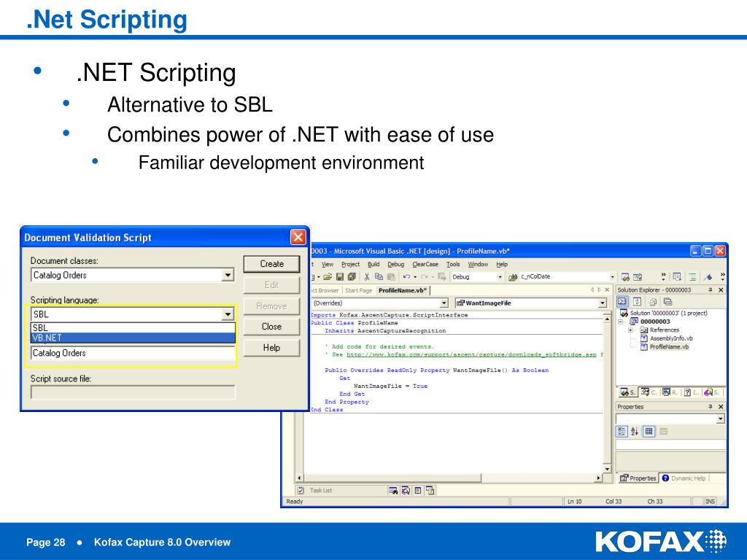
Task: Select SBL option in dropdown list
Action: (x=133, y=327)
